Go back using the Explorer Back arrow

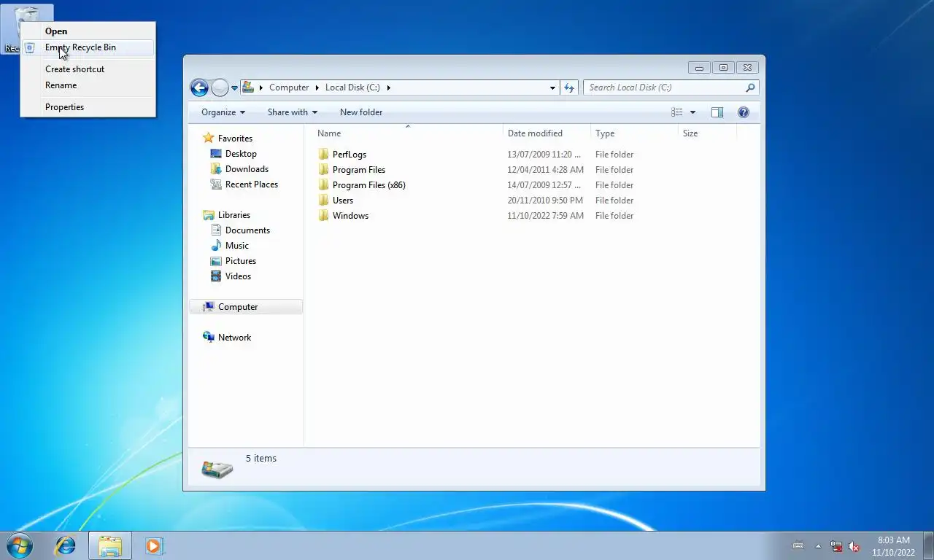(x=199, y=87)
